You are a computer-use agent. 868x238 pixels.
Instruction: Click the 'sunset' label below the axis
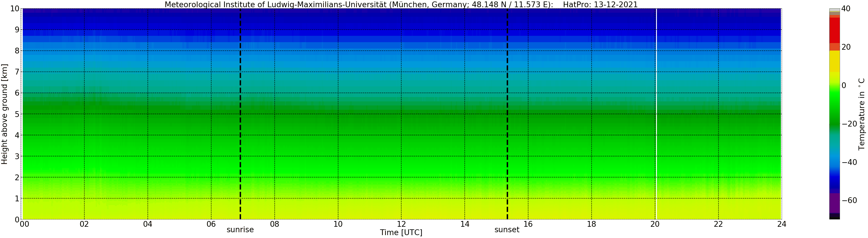(x=507, y=230)
